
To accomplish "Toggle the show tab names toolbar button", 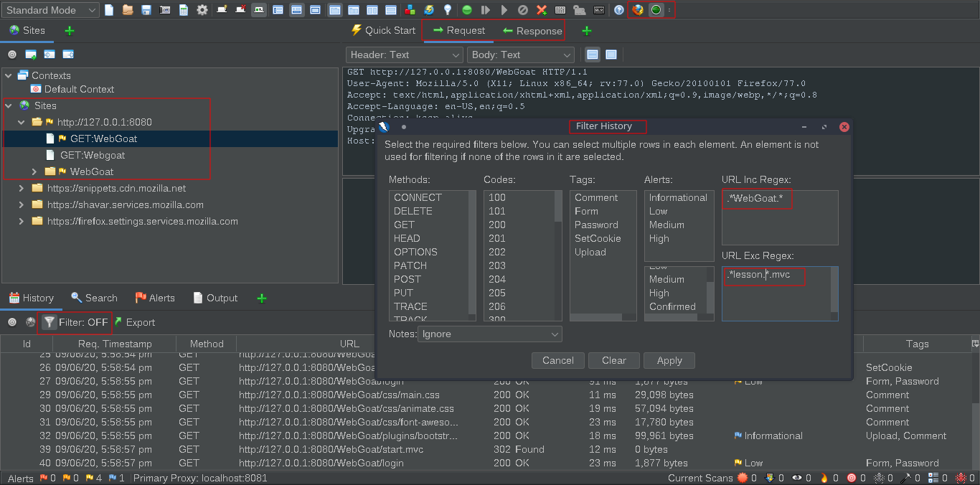I will point(259,10).
